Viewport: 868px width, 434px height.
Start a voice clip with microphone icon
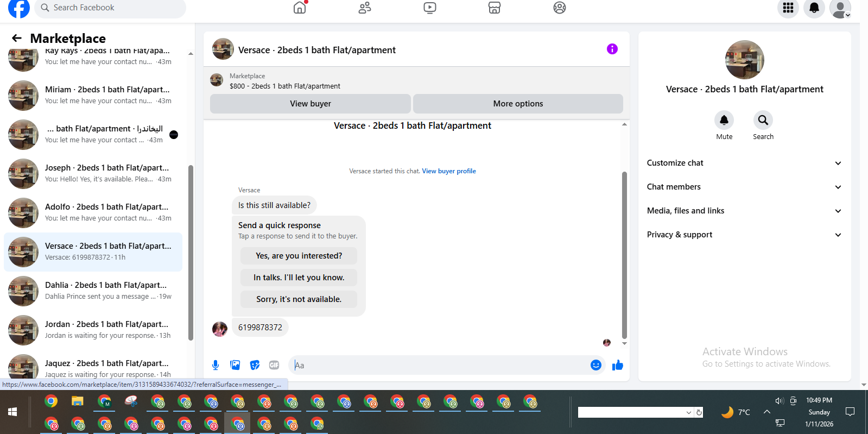[x=216, y=365]
